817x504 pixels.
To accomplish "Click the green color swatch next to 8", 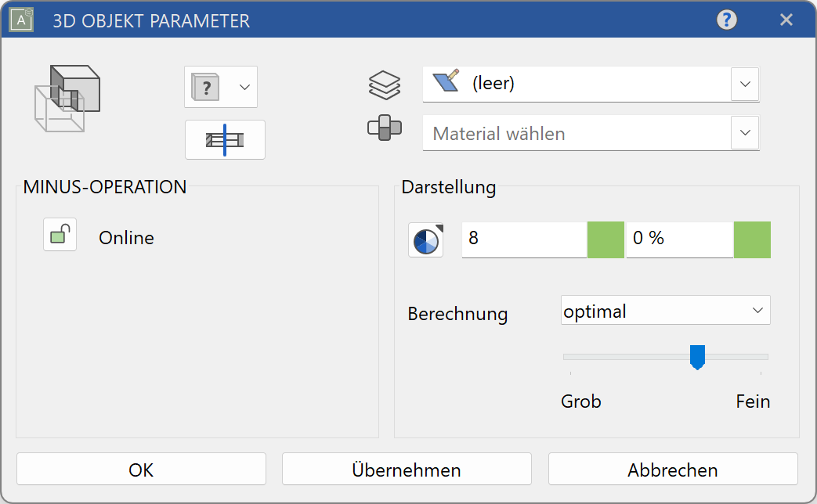I will point(605,239).
